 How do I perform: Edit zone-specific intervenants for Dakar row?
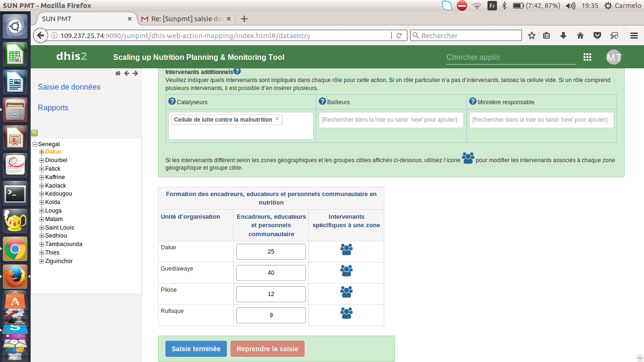tap(347, 249)
